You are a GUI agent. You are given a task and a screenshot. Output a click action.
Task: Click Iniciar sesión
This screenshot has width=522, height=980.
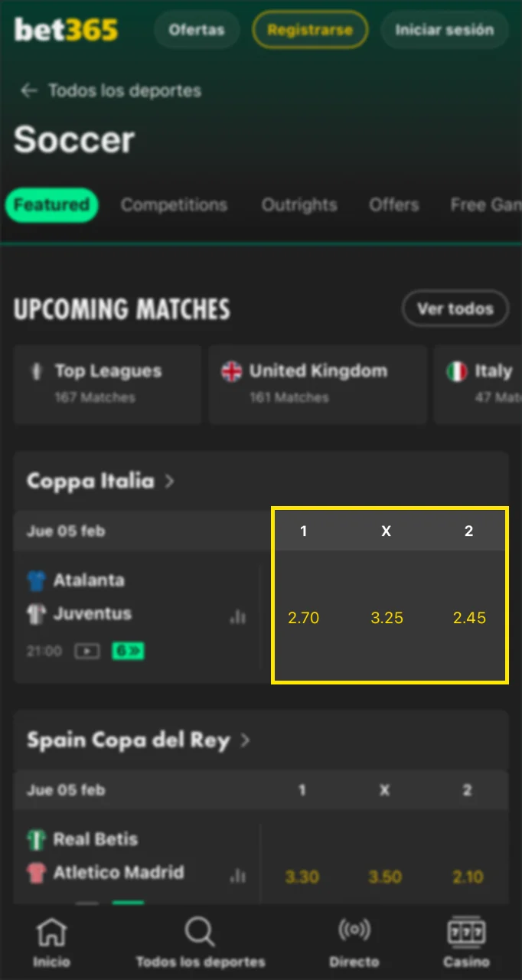pos(444,30)
